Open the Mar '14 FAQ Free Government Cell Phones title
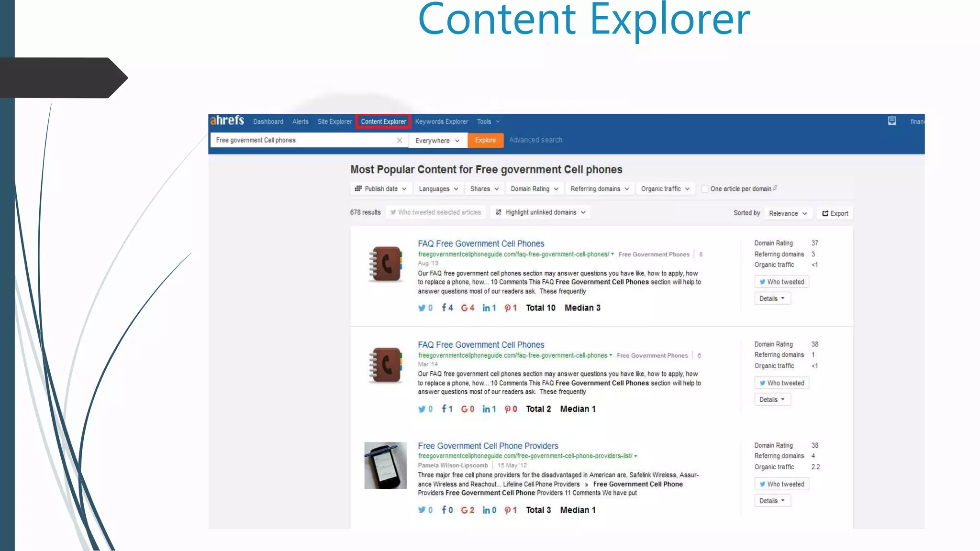 (x=481, y=345)
